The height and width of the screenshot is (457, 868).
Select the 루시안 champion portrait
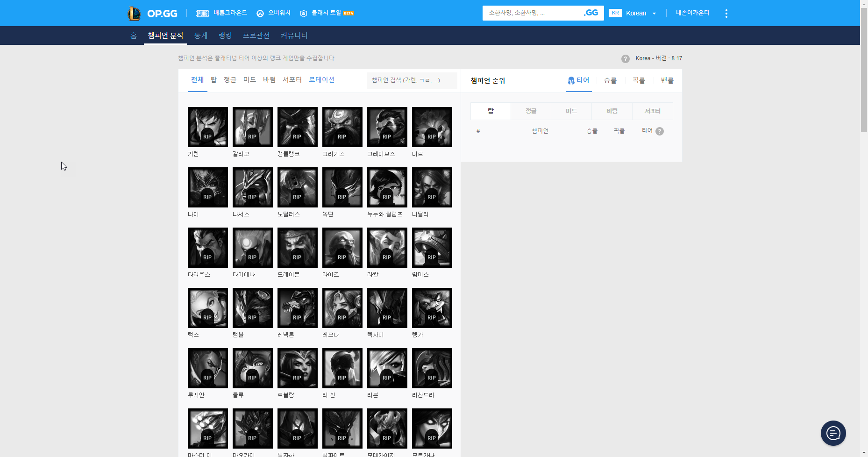pos(208,368)
